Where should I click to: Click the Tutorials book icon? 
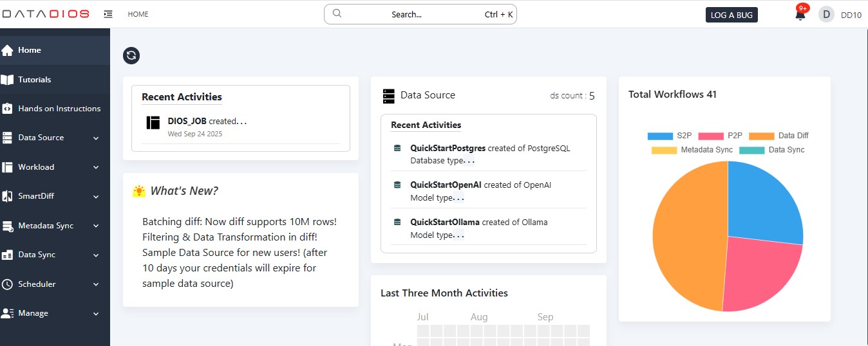click(8, 80)
